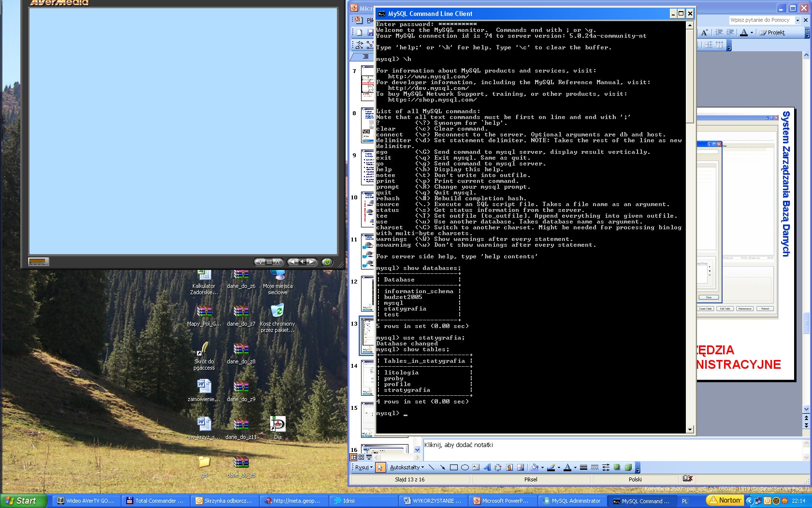Expand fill color dropdown arrow
The image size is (812, 508).
click(x=542, y=467)
